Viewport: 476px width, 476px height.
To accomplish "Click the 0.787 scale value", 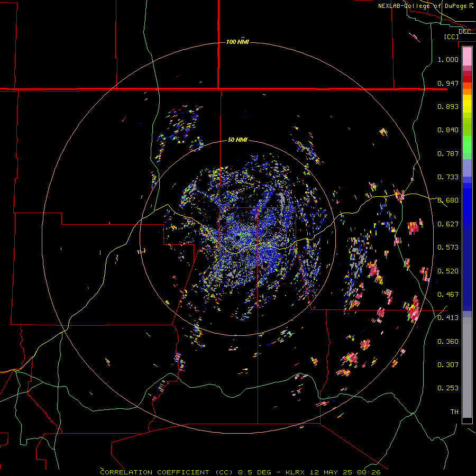I will [448, 153].
